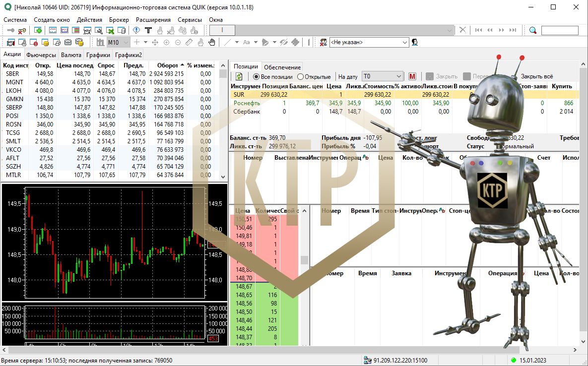Click the green plus create window icon
The width and height of the screenshot is (588, 366).
tap(38, 30)
